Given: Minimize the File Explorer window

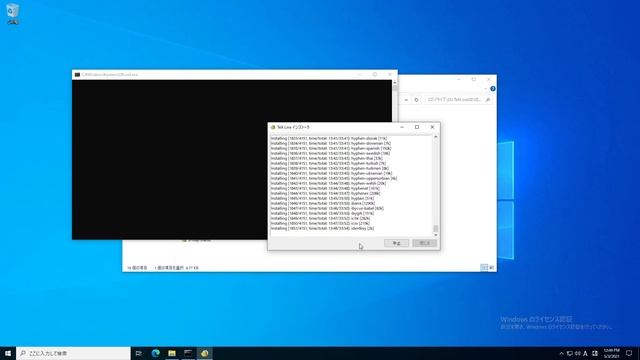Looking at the screenshot, I should pos(459,80).
